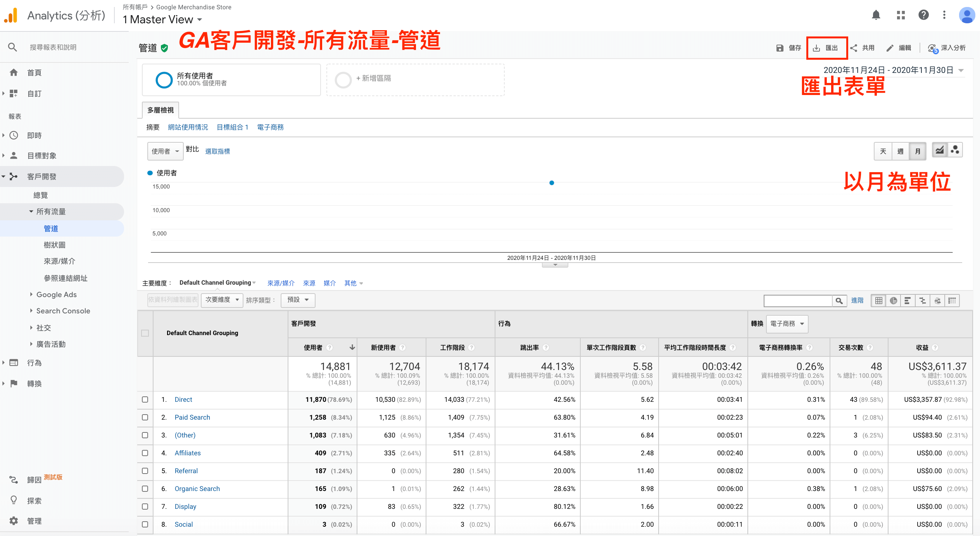Toggle checkbox next to Direct row

click(145, 399)
